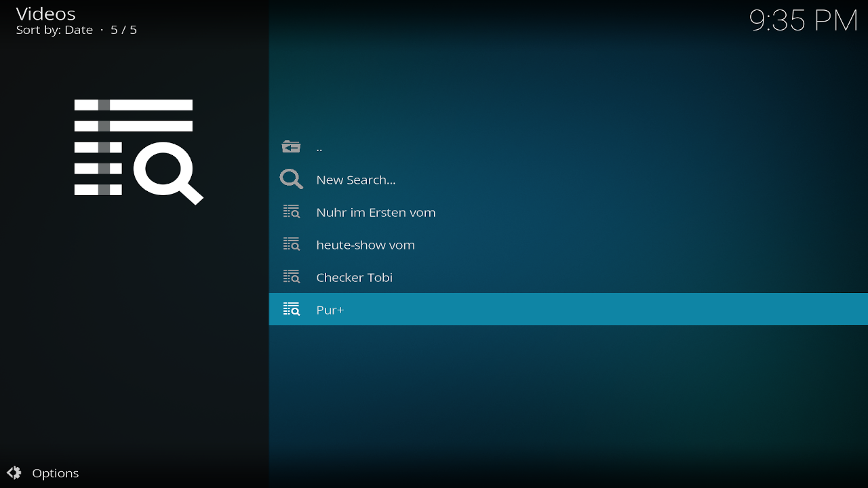Open the 'Checker Tobi' saved search
868x488 pixels.
pos(354,278)
